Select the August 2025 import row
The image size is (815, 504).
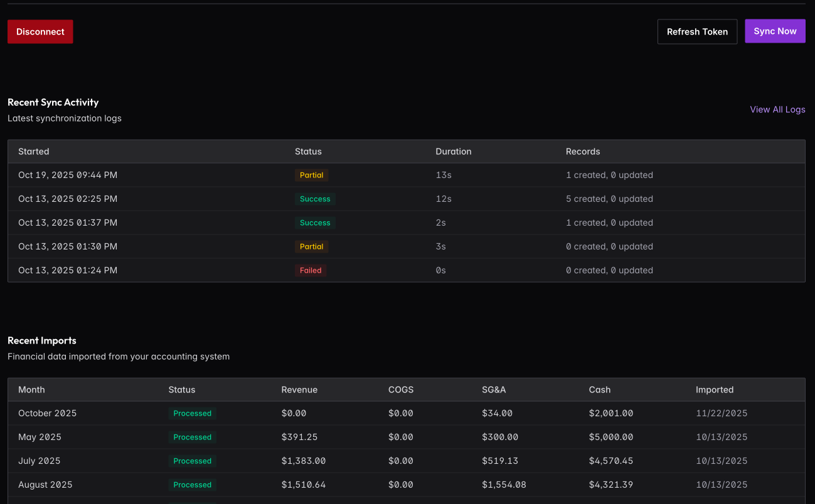(x=45, y=485)
